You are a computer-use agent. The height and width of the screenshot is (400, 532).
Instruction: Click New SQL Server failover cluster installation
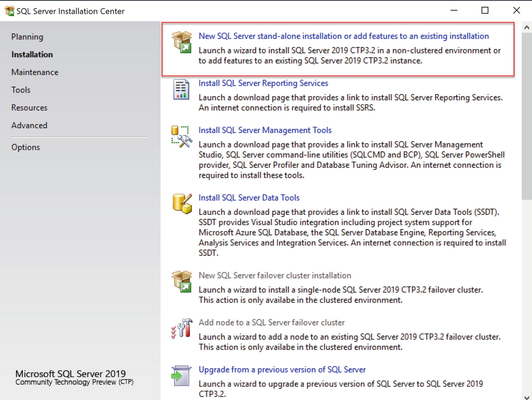pos(275,275)
